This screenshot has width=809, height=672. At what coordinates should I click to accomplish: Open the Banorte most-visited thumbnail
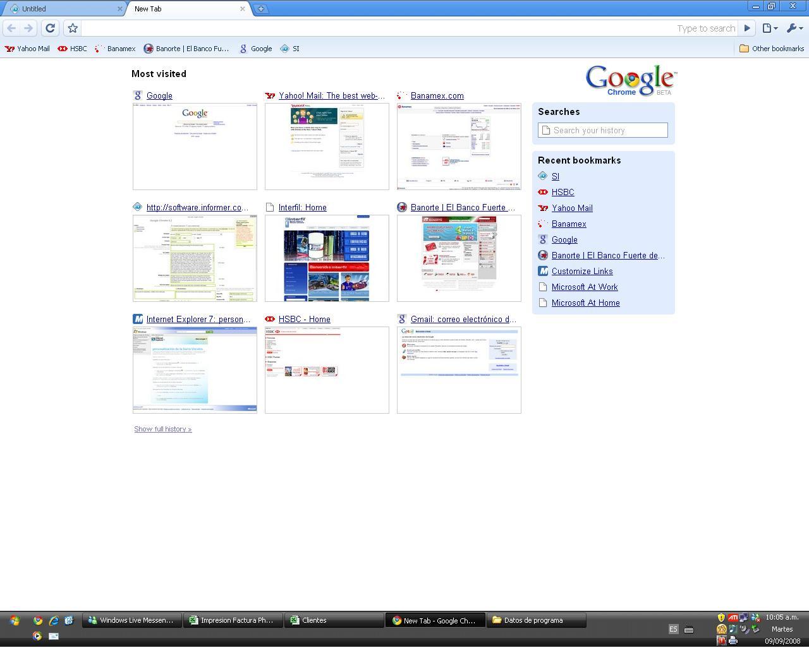(459, 258)
